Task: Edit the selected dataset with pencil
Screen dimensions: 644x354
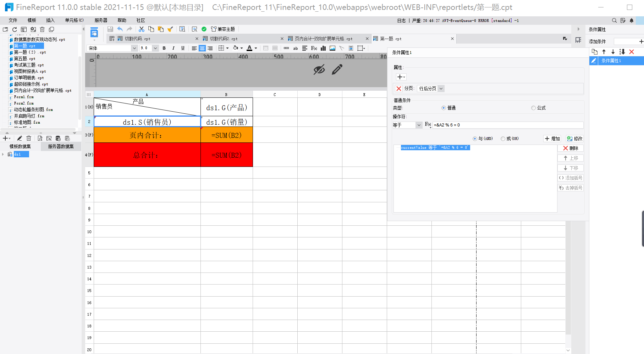Action: coord(20,138)
